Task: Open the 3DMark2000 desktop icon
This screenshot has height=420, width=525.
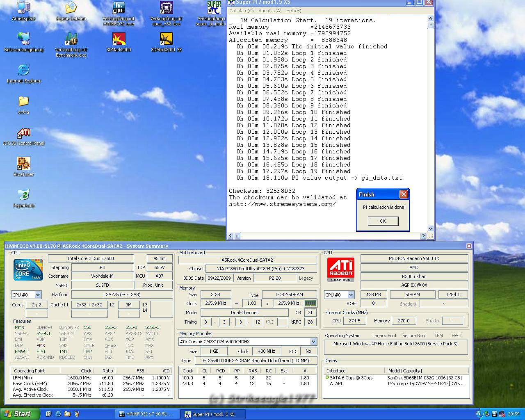Action: point(119,39)
